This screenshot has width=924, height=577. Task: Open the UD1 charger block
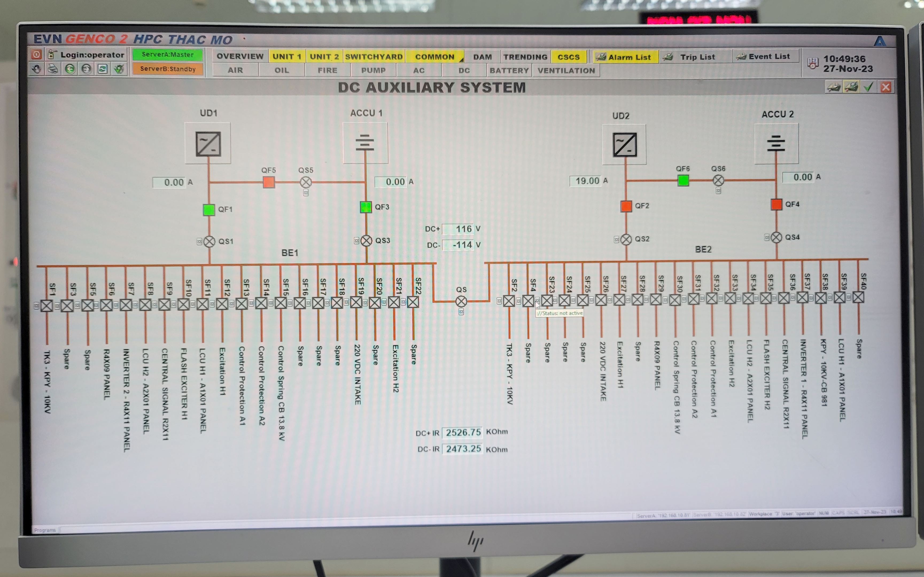pyautogui.click(x=208, y=143)
